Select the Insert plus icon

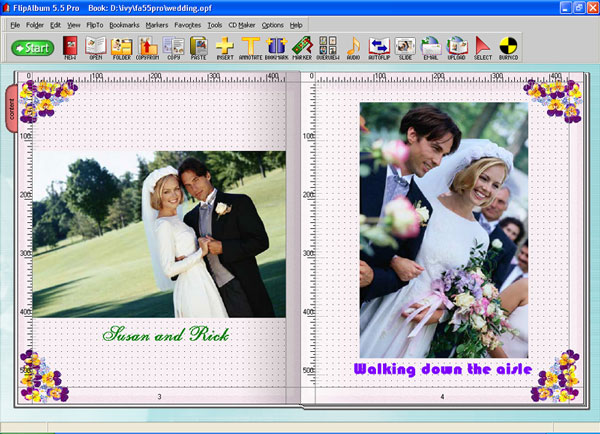click(x=225, y=48)
